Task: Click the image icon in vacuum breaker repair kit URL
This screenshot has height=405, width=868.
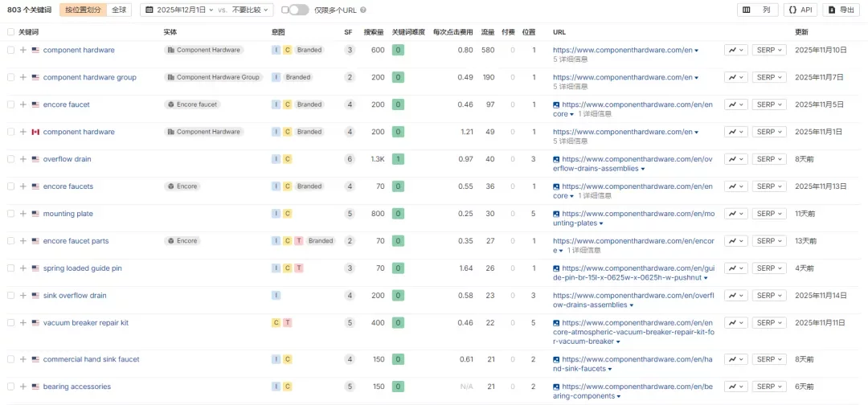Action: [x=556, y=322]
